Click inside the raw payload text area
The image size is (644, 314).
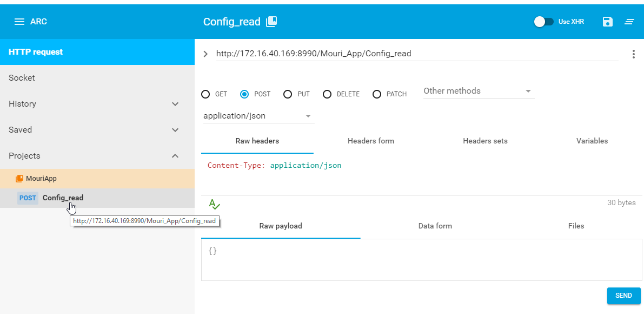[x=421, y=261]
